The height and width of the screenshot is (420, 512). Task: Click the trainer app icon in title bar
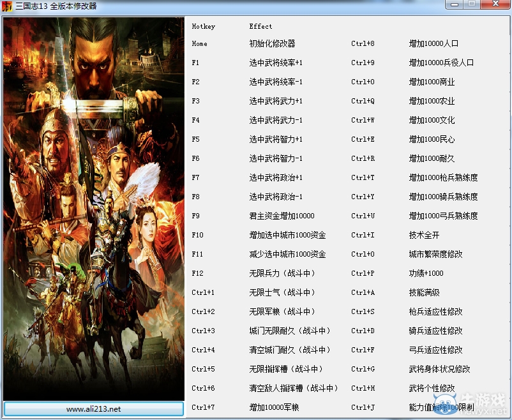6,6
